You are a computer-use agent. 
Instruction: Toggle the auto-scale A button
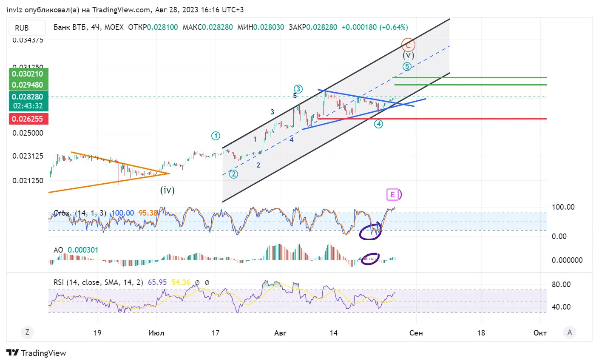[570, 332]
